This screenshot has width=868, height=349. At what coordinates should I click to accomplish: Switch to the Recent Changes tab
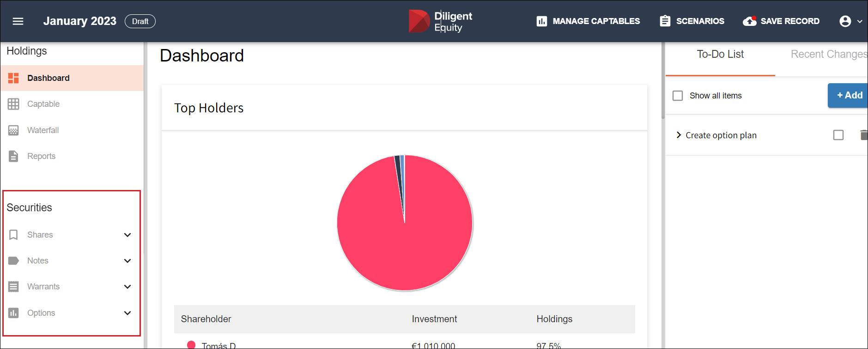(828, 55)
